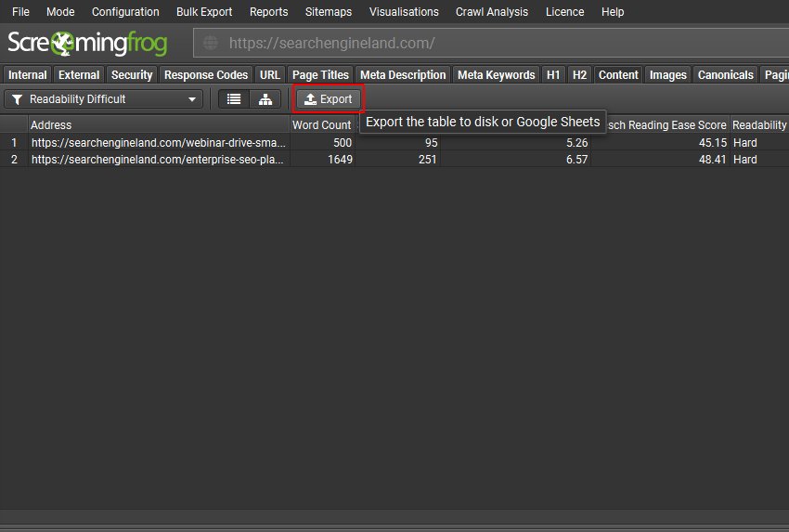
Task: Switch to the Page Titles tab
Action: (320, 74)
